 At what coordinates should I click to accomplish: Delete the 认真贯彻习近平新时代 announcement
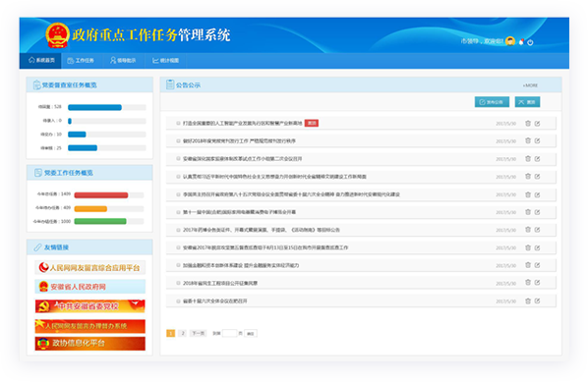tap(528, 177)
